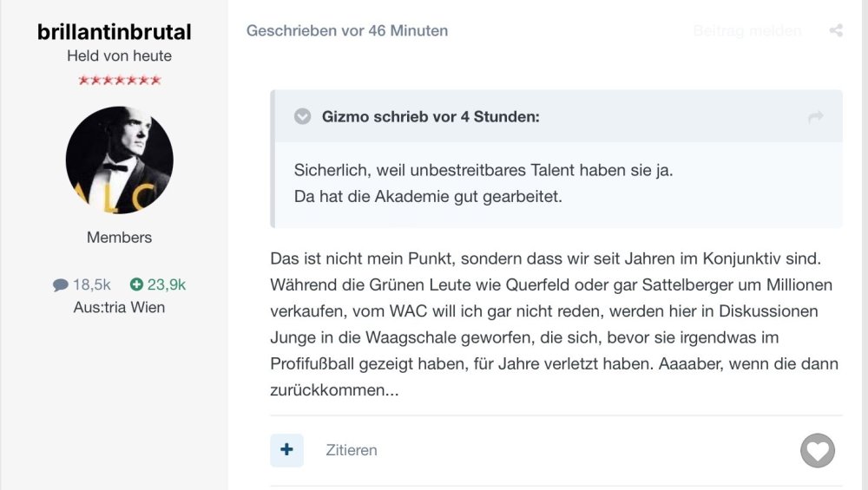Viewport: 868px width, 490px height.
Task: Jump to Gizmo's original post via arrow
Action: 815,116
